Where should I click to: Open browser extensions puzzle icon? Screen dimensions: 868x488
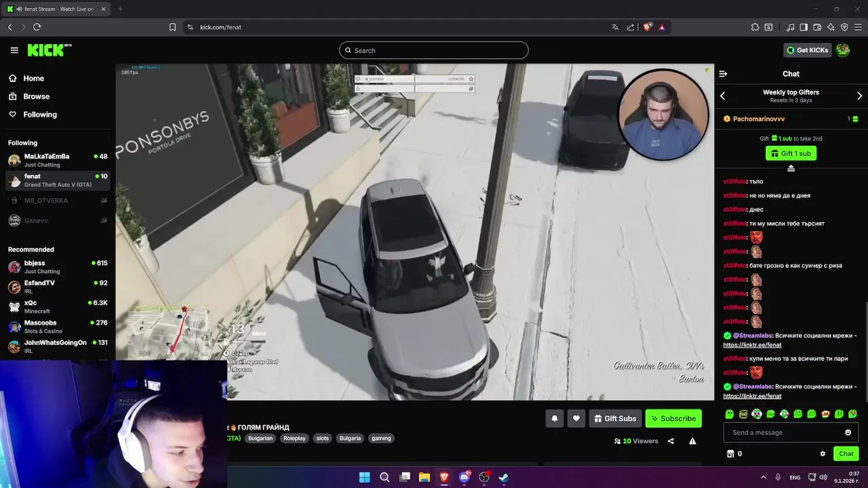tap(755, 27)
